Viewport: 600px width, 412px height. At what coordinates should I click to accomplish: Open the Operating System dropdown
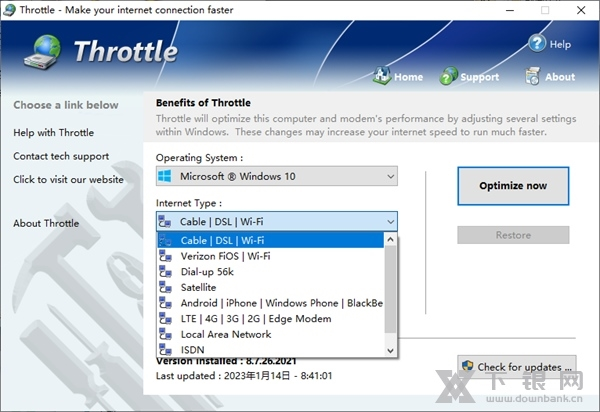pos(277,176)
